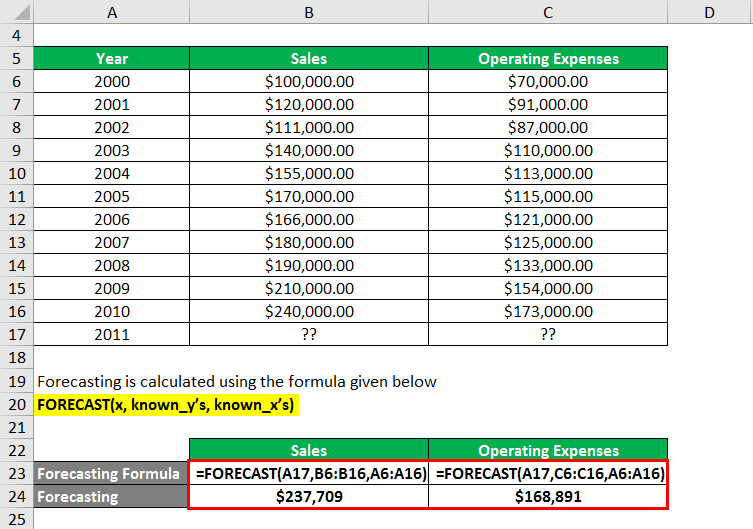Click the Sales header cell in row 5
753x529 pixels.
[x=309, y=58]
